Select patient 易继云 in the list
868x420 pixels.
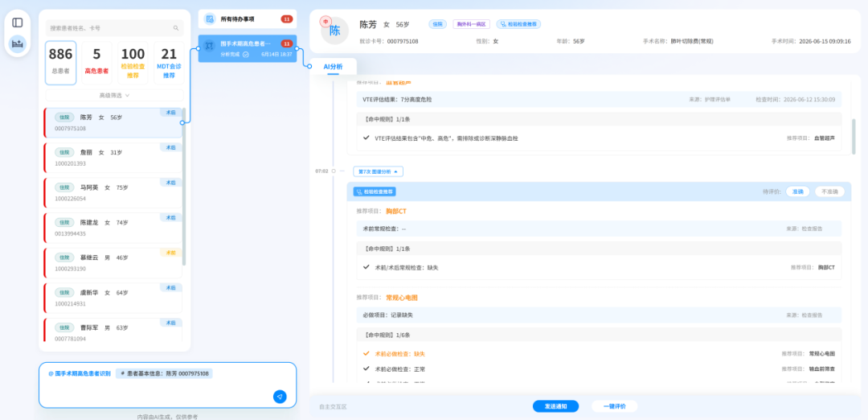pyautogui.click(x=113, y=262)
